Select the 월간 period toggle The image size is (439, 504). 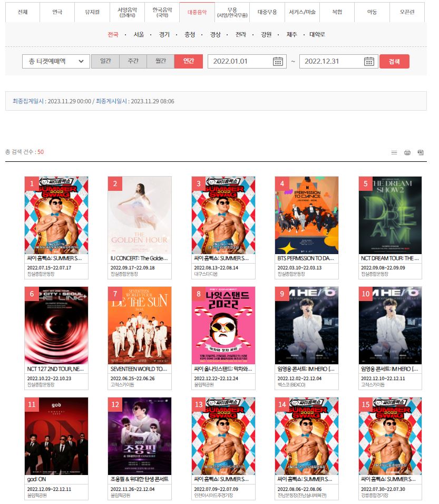[160, 61]
